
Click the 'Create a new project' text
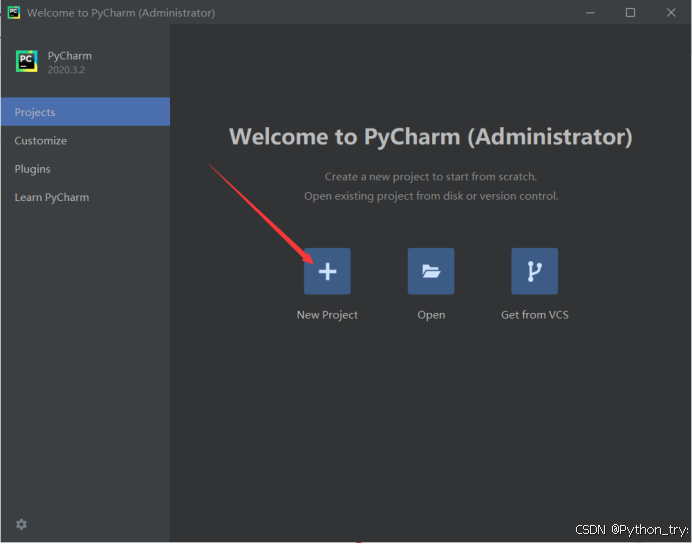pyautogui.click(x=431, y=176)
